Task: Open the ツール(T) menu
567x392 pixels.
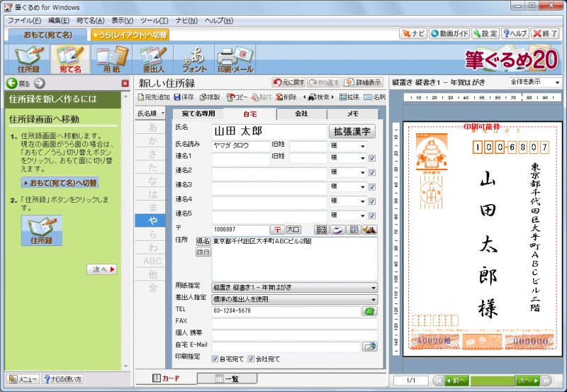Action: [x=155, y=21]
